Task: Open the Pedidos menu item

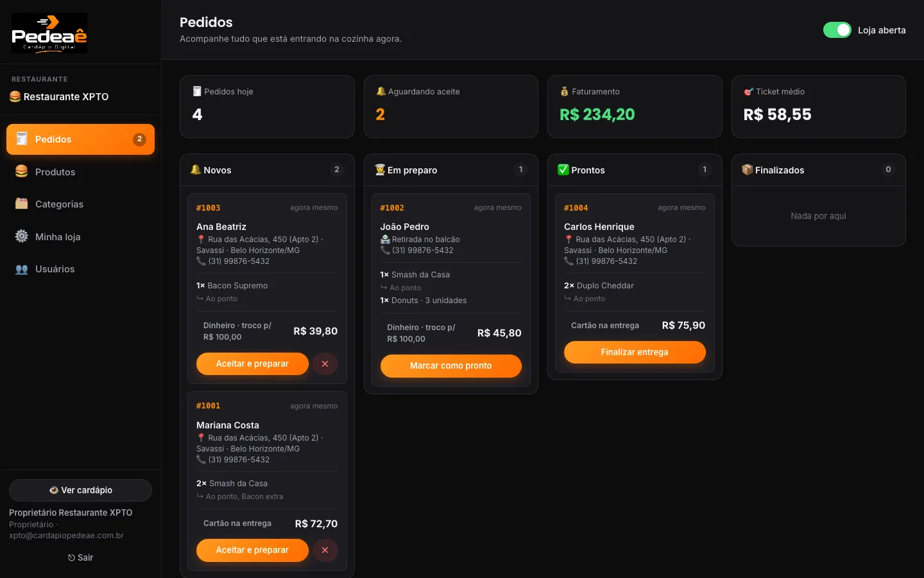Action: (x=80, y=139)
